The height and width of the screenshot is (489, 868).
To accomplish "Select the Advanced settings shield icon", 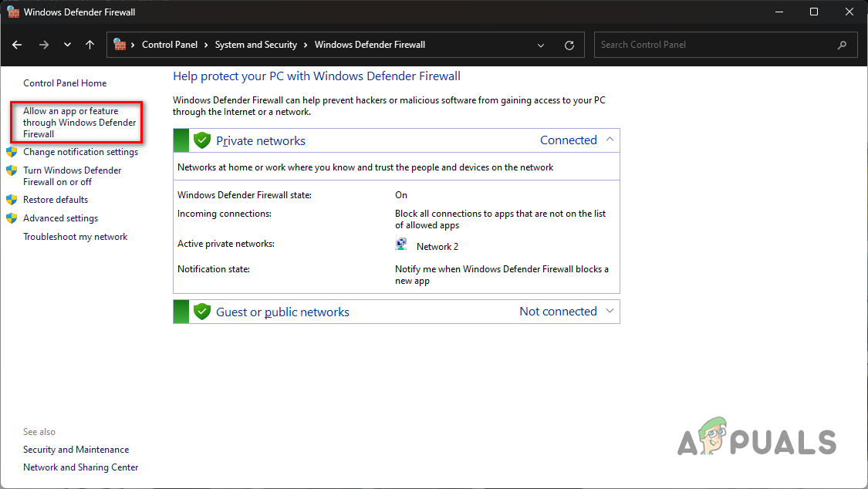I will [12, 218].
